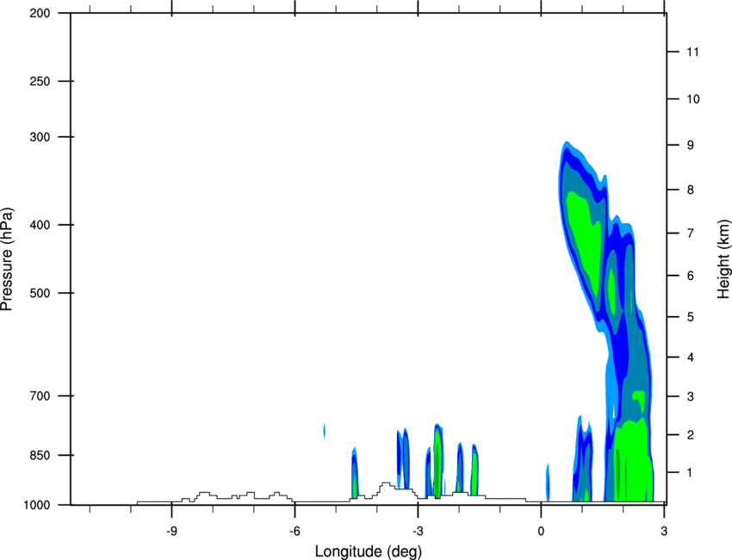The image size is (732, 560).
Task: Pick the 4 km height label
Action: (691, 358)
